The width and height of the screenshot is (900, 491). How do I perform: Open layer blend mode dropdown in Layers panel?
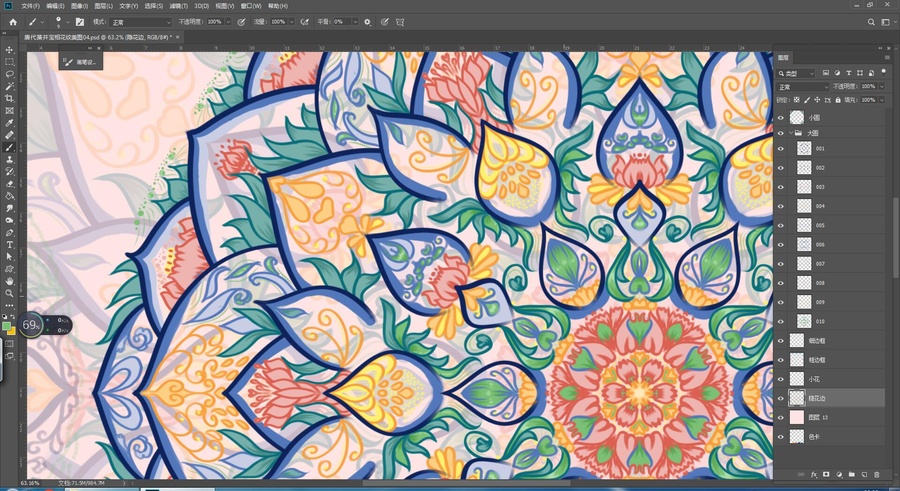802,87
